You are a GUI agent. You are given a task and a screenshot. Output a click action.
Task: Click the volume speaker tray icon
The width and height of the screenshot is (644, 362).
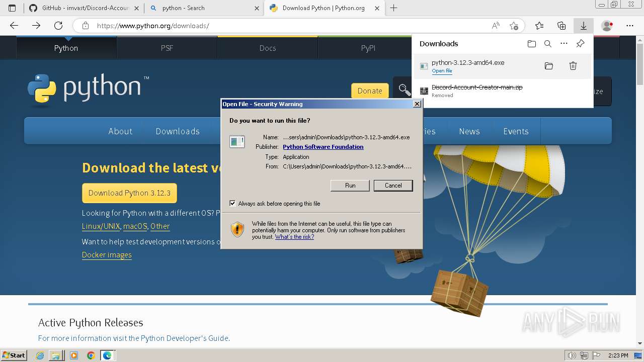pos(572,355)
